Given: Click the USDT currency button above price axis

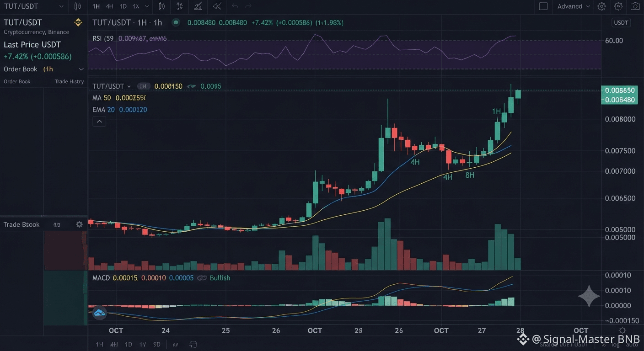Looking at the screenshot, I should click(x=621, y=23).
